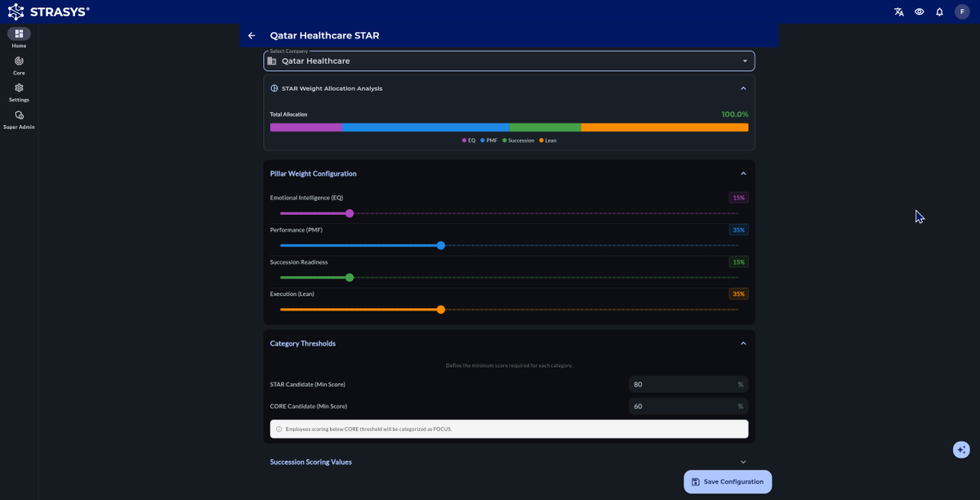Image resolution: width=980 pixels, height=500 pixels.
Task: Click the EQ legend entry
Action: [x=469, y=141]
